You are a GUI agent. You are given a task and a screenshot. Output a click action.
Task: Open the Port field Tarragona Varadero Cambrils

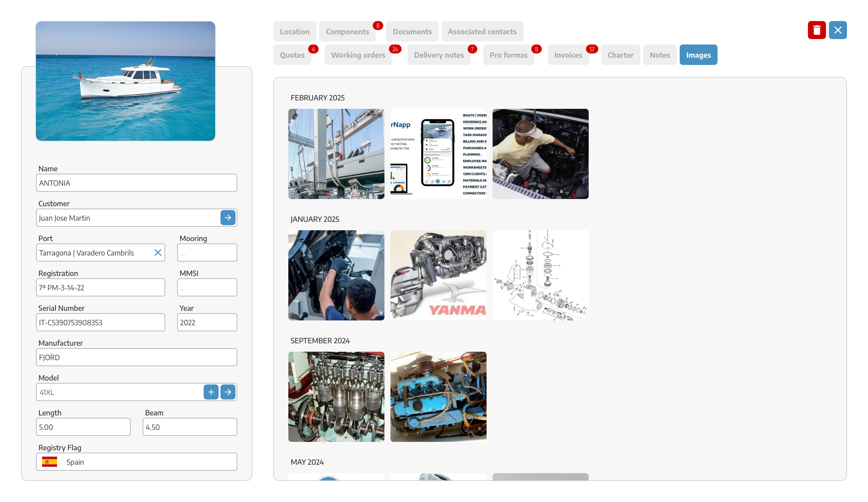click(x=100, y=253)
